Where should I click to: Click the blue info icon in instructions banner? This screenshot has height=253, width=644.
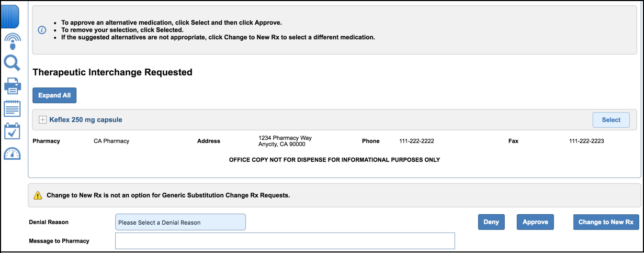tap(42, 30)
